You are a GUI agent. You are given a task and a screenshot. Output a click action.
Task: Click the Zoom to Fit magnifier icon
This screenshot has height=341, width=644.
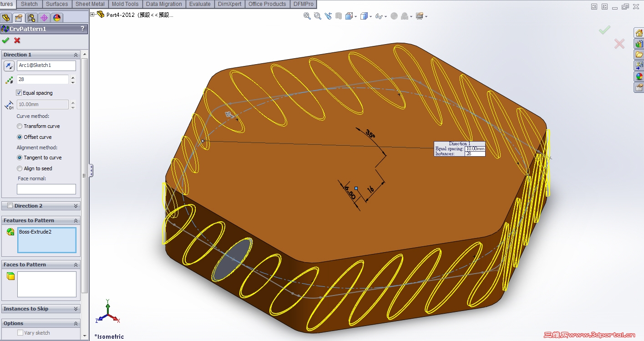tap(307, 16)
